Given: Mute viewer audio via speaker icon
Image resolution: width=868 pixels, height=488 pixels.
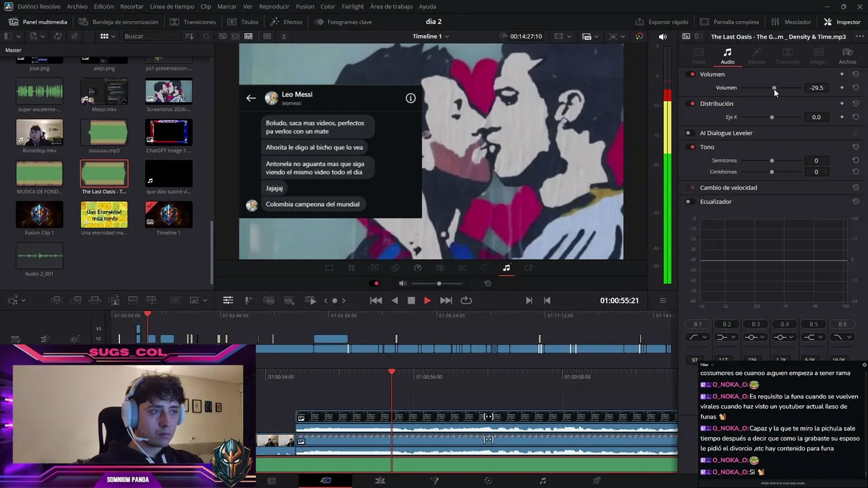Looking at the screenshot, I should 403,283.
